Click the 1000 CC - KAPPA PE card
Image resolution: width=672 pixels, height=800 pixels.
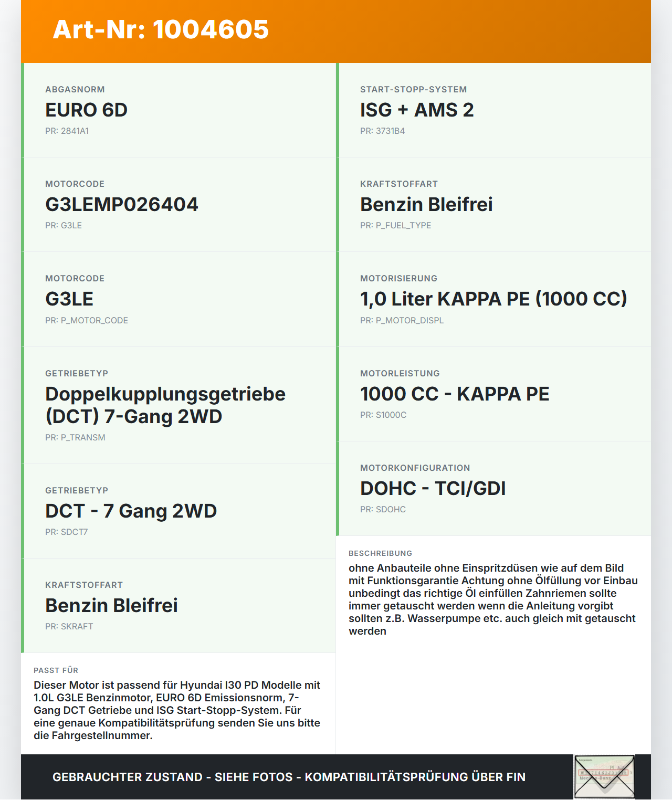click(x=493, y=394)
